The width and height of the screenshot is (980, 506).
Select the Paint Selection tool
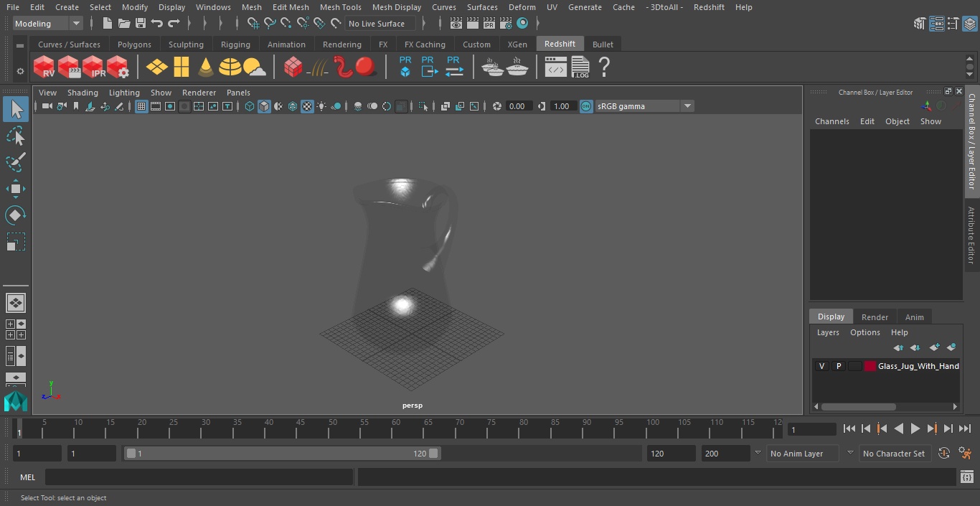point(15,162)
